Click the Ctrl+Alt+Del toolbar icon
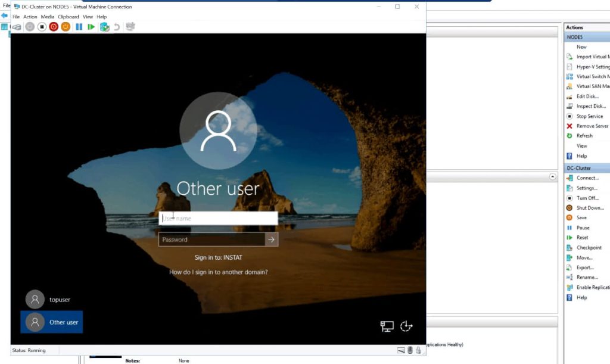Image resolution: width=610 pixels, height=364 pixels. [17, 27]
